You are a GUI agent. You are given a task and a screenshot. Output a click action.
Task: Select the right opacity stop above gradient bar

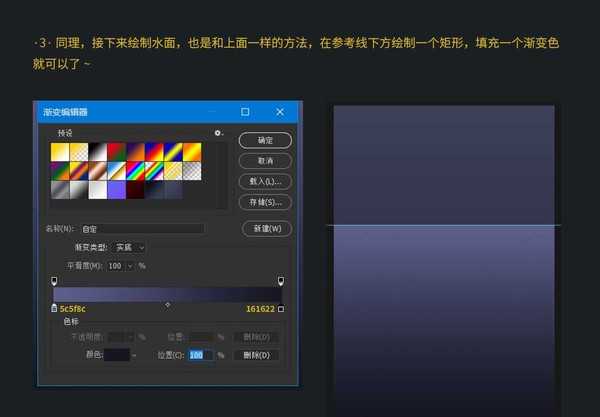click(x=280, y=281)
